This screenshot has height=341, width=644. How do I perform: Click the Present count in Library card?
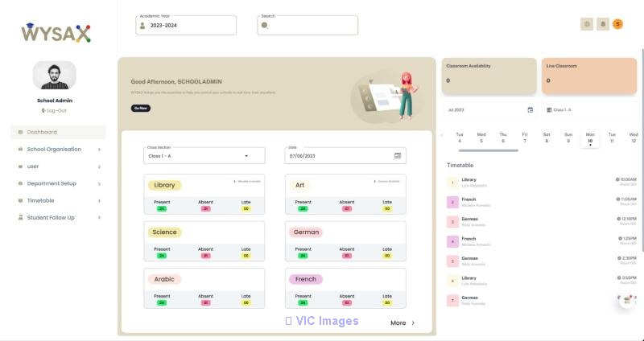(162, 209)
